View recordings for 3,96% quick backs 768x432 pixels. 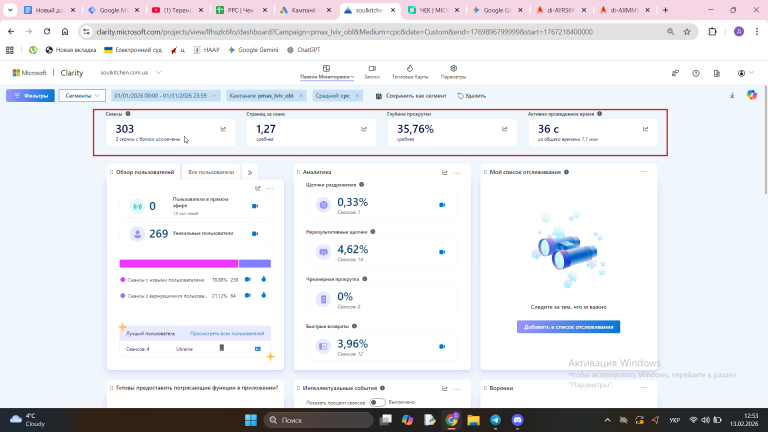(x=442, y=346)
